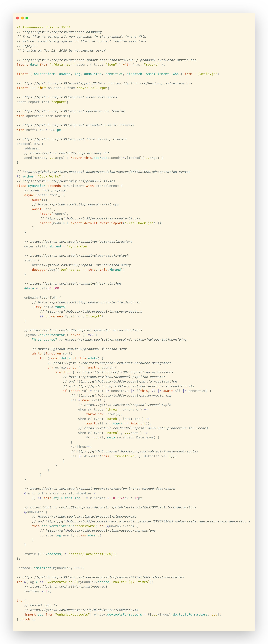The height and width of the screenshot is (644, 268).
Task: Click the proposal-standardized-debug URL line
Action: click(x=81, y=265)
